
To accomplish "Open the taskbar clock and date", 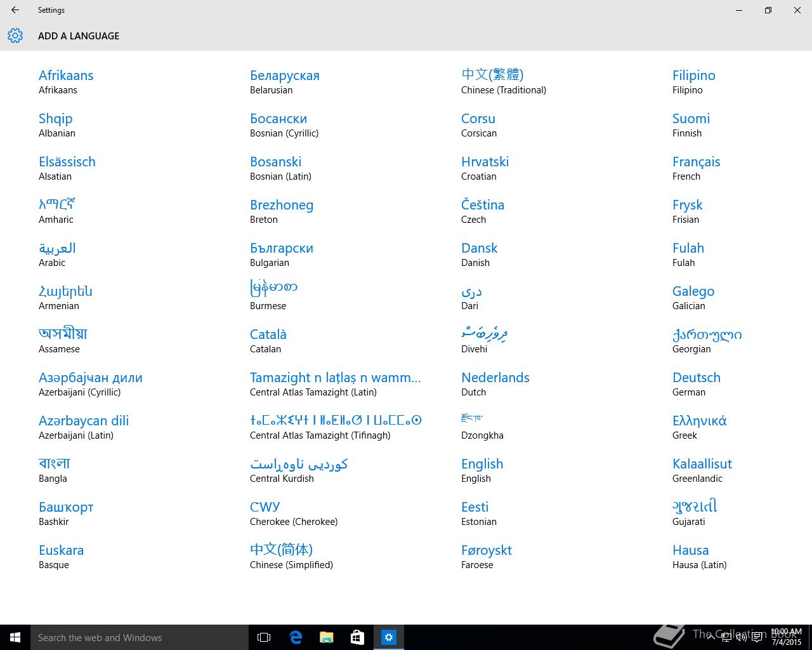I will (x=786, y=637).
